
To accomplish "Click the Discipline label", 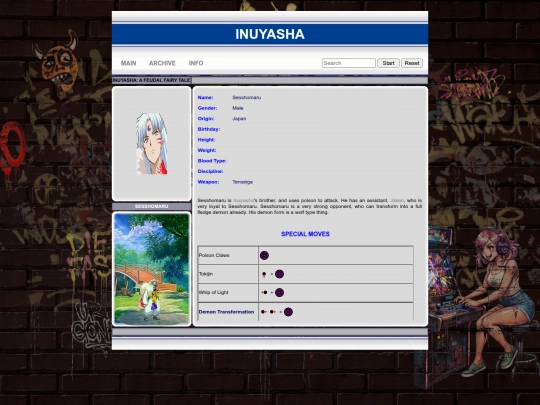I will (210, 172).
